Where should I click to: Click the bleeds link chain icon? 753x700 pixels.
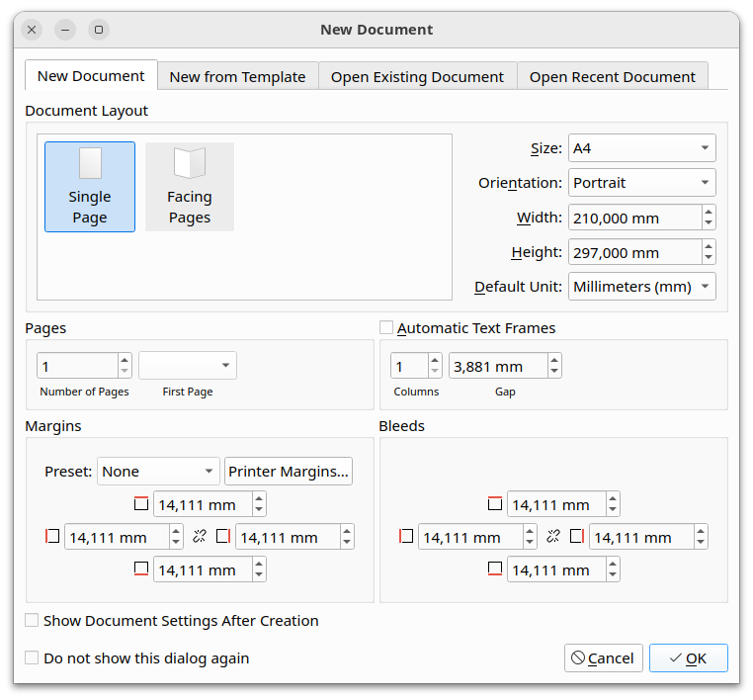pos(553,537)
